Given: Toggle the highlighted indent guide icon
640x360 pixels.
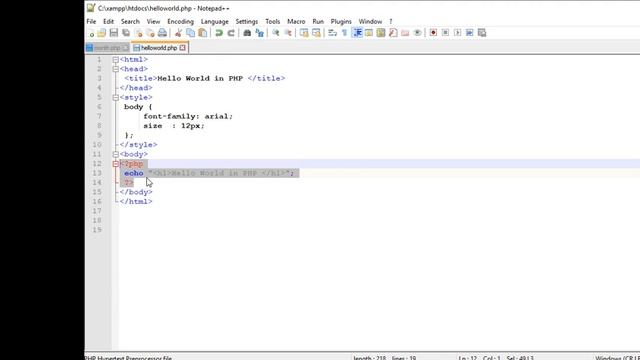Looking at the screenshot, I should (357, 33).
